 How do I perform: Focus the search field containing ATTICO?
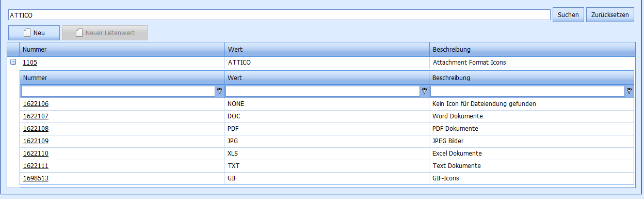point(279,16)
